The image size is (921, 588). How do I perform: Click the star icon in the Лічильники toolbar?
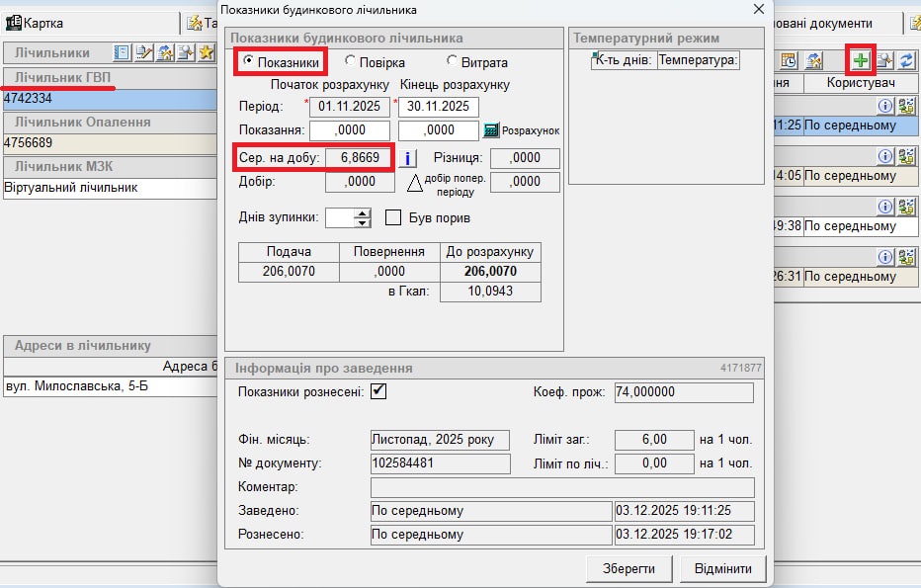pos(206,53)
